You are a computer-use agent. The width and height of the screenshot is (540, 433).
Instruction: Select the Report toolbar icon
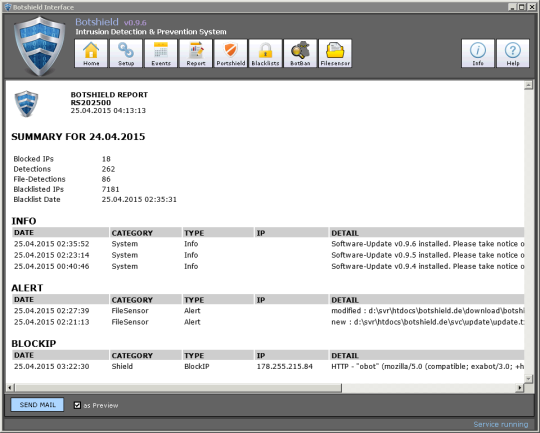tap(196, 53)
